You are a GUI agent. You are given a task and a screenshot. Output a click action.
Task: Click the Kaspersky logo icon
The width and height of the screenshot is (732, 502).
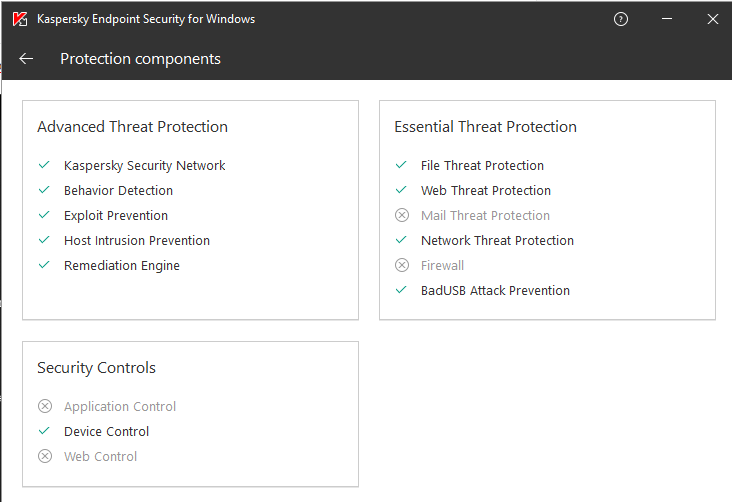click(x=19, y=19)
